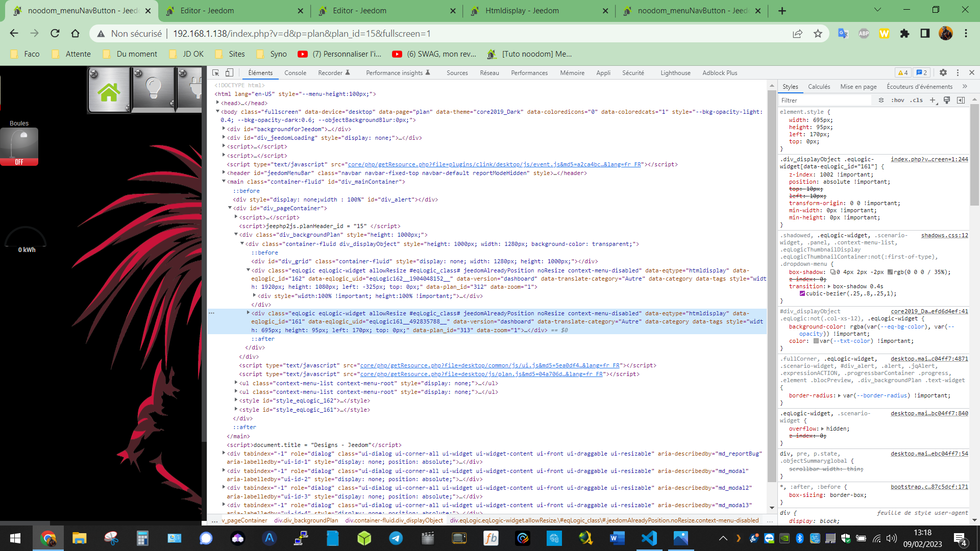
Task: Open shadows.css:12 source link
Action: pos(944,235)
